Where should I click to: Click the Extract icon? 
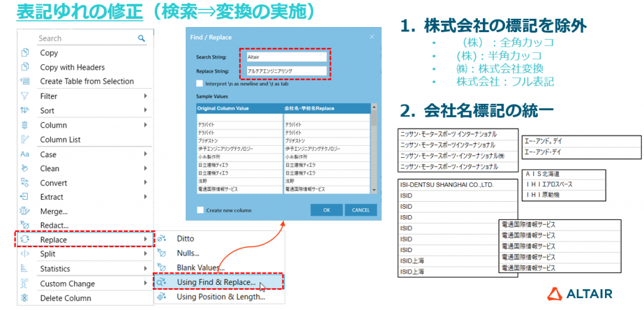25,197
